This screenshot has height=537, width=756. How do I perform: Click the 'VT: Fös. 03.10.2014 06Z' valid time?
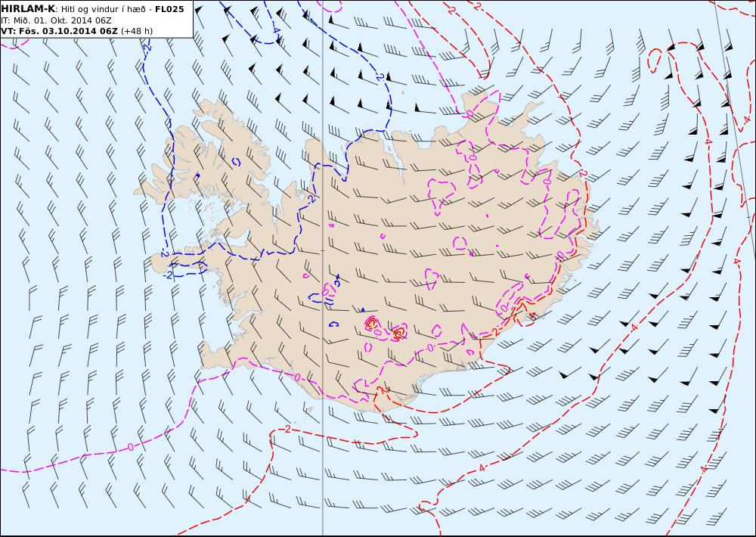[59, 31]
